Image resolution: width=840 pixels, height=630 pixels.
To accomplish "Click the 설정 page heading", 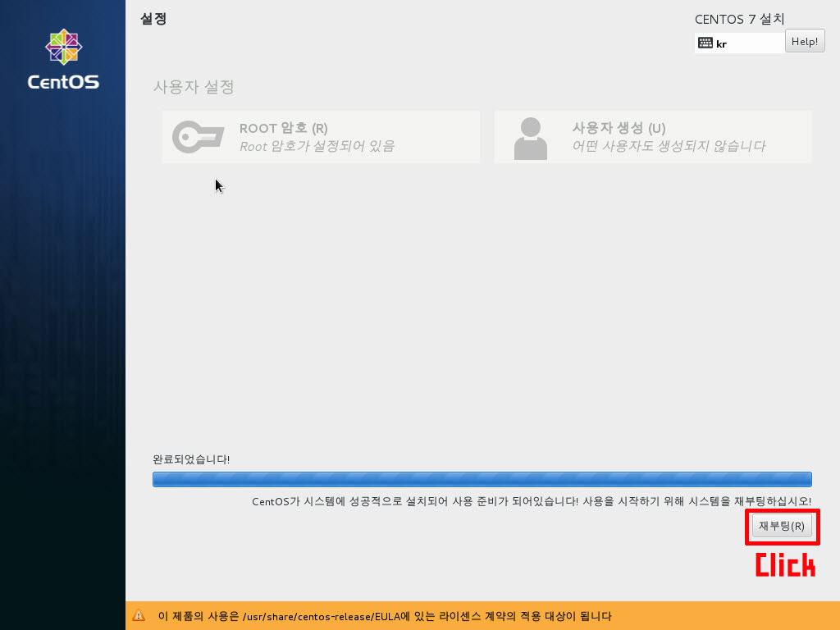I will click(153, 19).
